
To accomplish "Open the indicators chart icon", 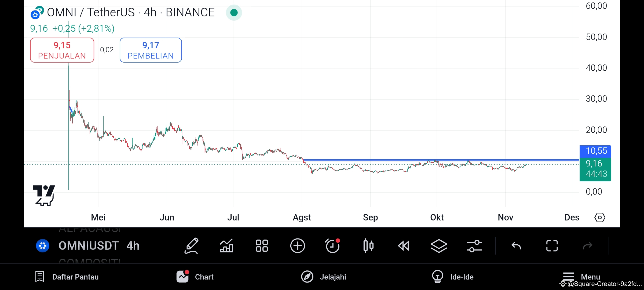I will tap(226, 246).
